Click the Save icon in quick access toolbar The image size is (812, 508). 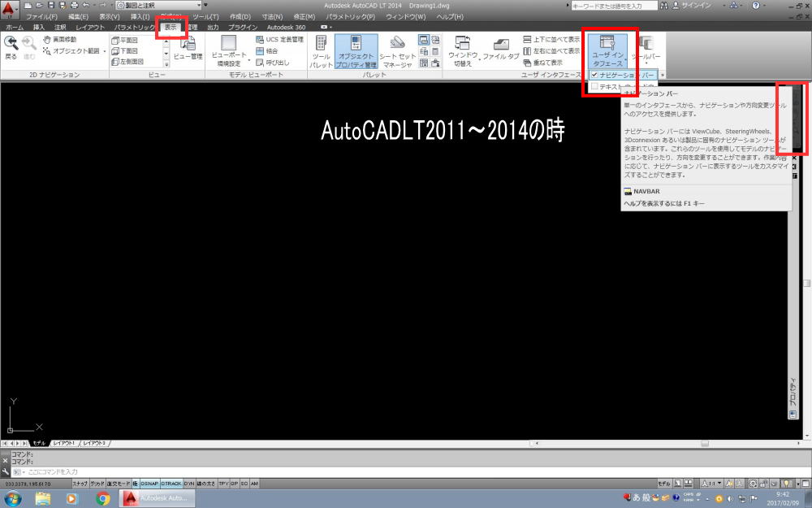(50, 5)
